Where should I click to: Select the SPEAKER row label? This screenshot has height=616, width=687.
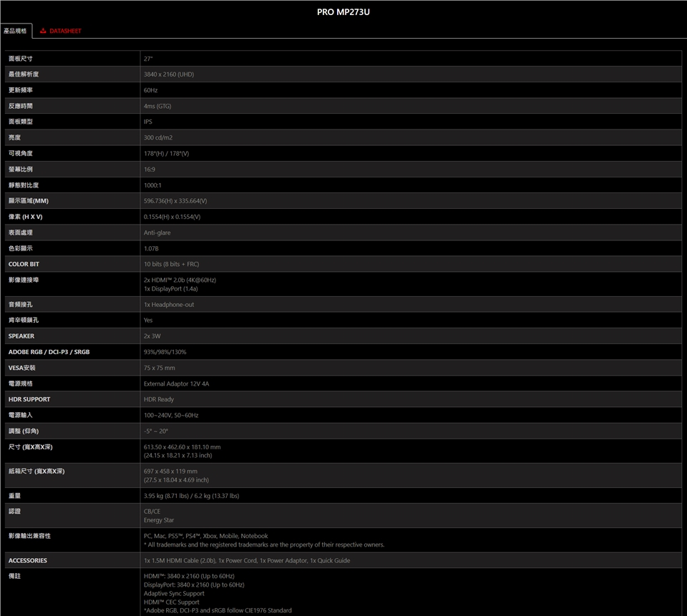(21, 336)
